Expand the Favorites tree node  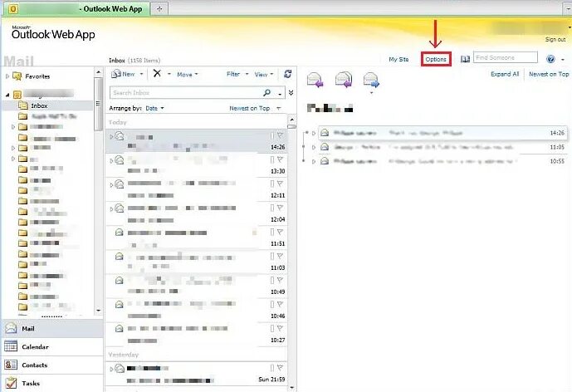point(7,76)
